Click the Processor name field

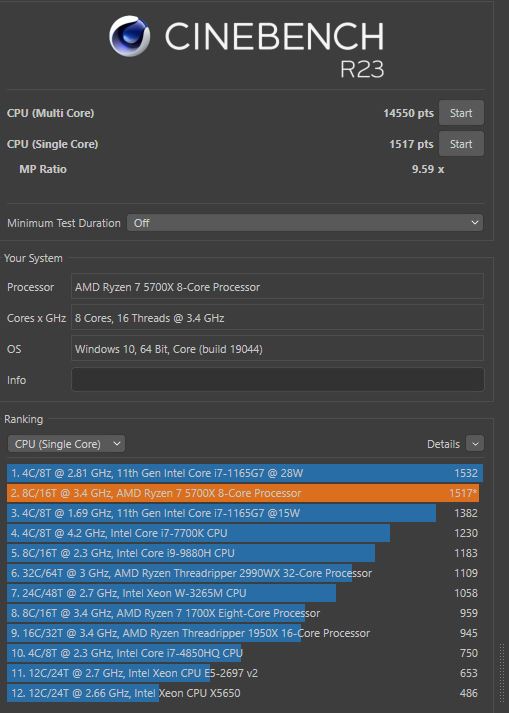click(x=277, y=287)
